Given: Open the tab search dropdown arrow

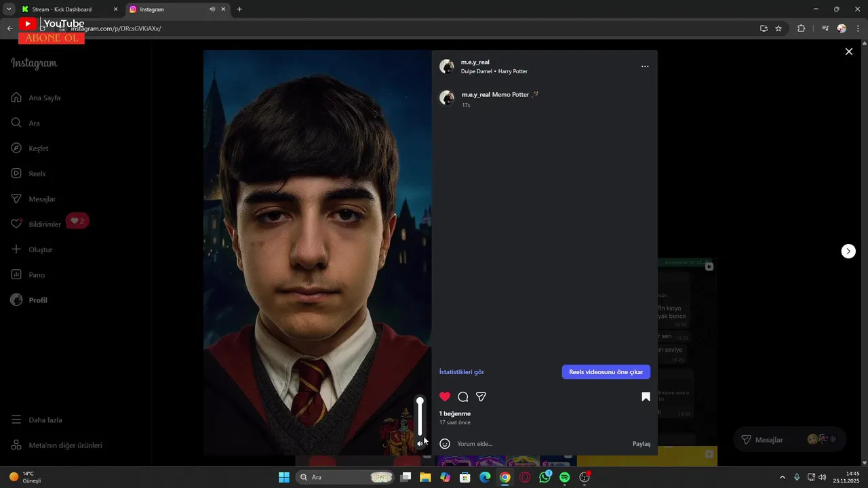Looking at the screenshot, I should (x=9, y=9).
